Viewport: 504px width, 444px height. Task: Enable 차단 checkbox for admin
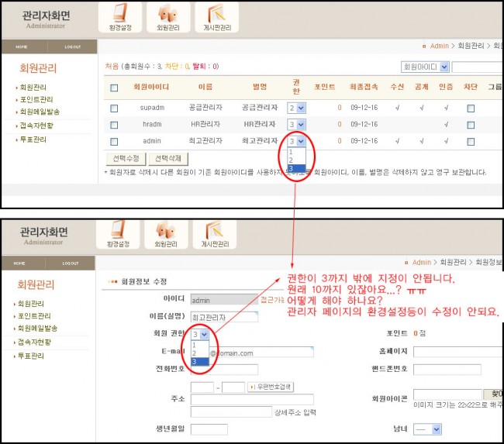pos(471,142)
